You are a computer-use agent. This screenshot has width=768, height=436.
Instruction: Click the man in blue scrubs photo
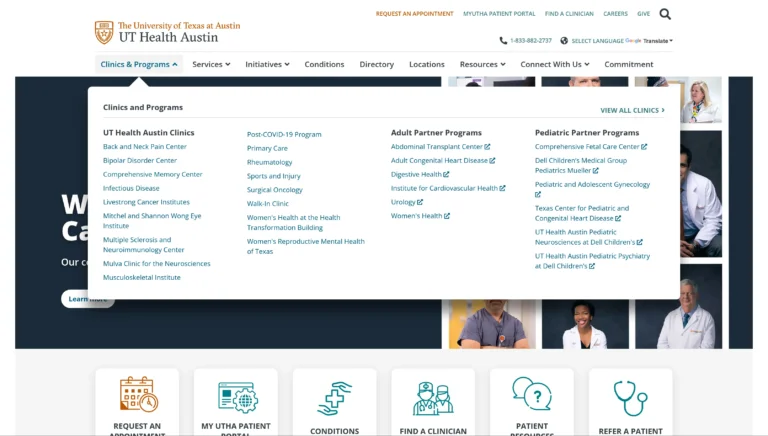coord(492,324)
